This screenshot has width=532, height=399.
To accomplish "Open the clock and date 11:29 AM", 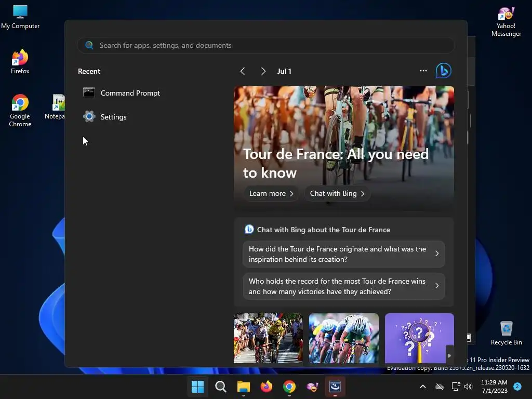I will click(x=494, y=387).
